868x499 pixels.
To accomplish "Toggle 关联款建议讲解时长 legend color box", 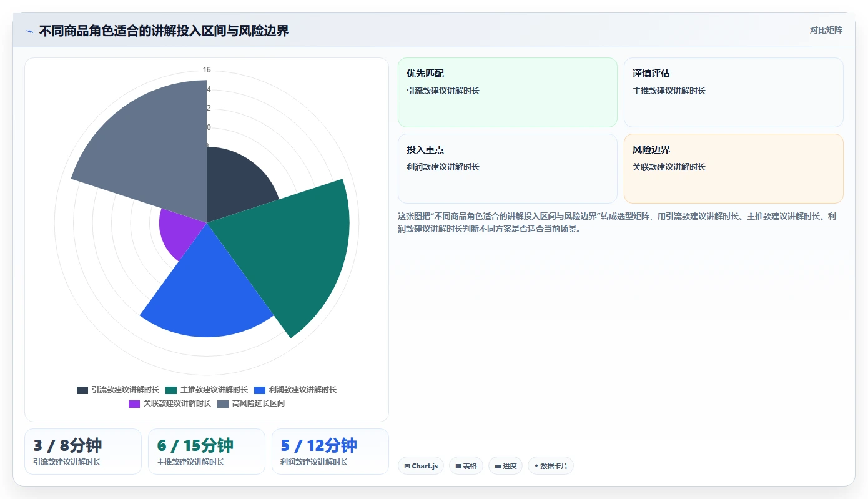I will pyautogui.click(x=134, y=403).
